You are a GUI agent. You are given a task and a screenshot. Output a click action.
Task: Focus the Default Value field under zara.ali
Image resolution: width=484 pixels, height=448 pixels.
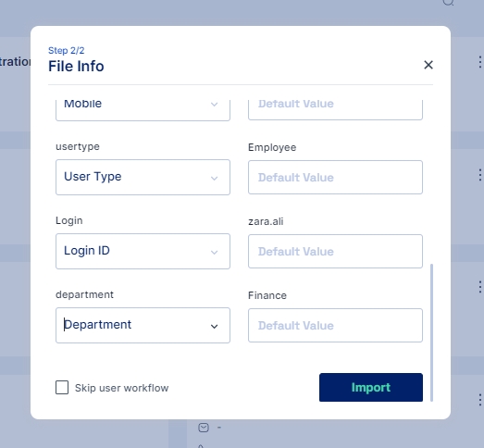click(x=335, y=252)
